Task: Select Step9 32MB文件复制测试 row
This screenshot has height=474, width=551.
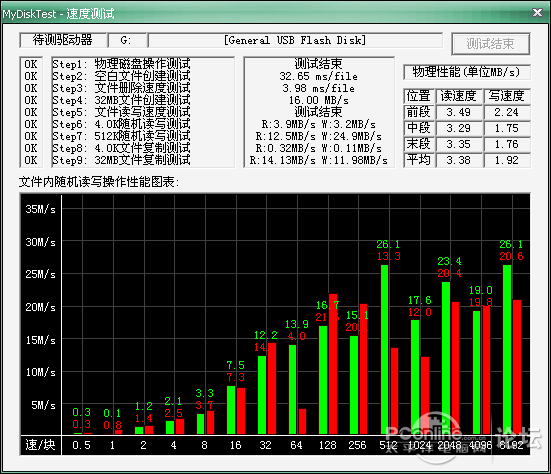Action: 122,160
